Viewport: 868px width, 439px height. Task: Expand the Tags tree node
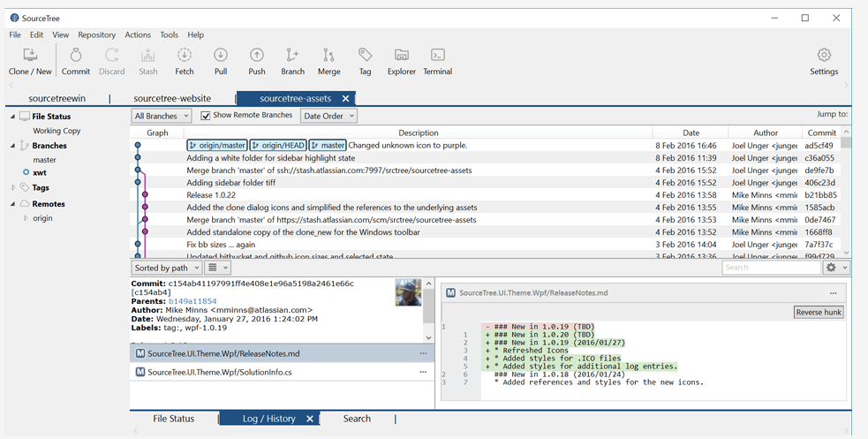[x=13, y=188]
